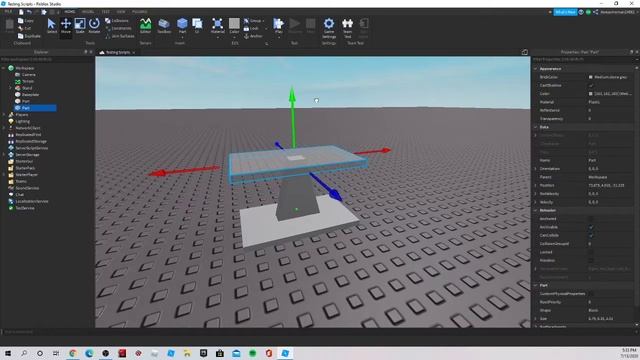This screenshot has width=640, height=360.
Task: Toggle the CanCollide checkbox
Action: (x=591, y=236)
